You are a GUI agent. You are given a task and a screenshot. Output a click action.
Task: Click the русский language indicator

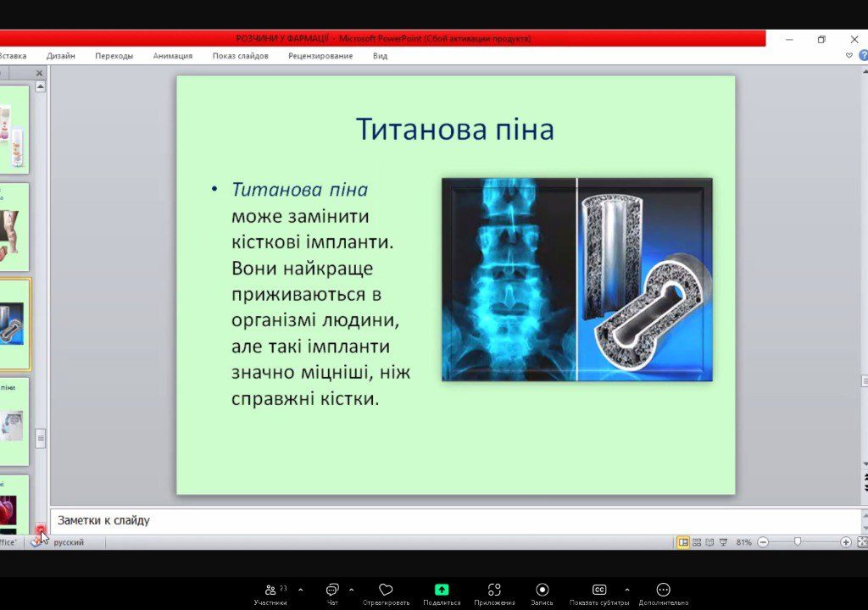coord(69,542)
